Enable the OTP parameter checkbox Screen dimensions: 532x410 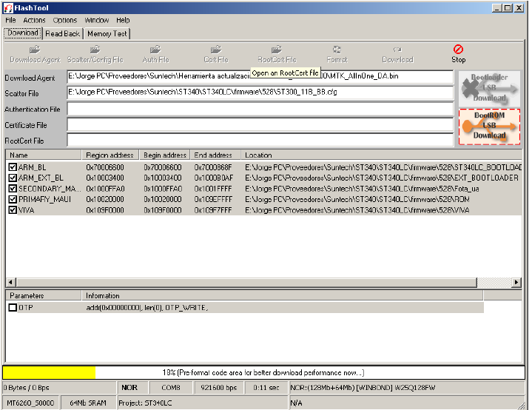coord(13,308)
